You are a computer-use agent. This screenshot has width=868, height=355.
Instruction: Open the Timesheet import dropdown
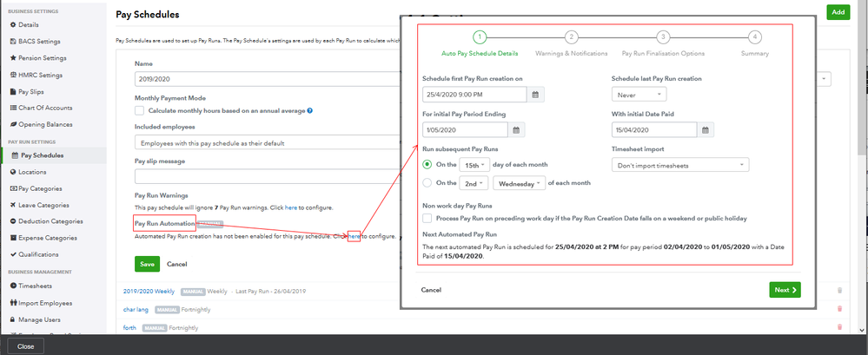680,165
